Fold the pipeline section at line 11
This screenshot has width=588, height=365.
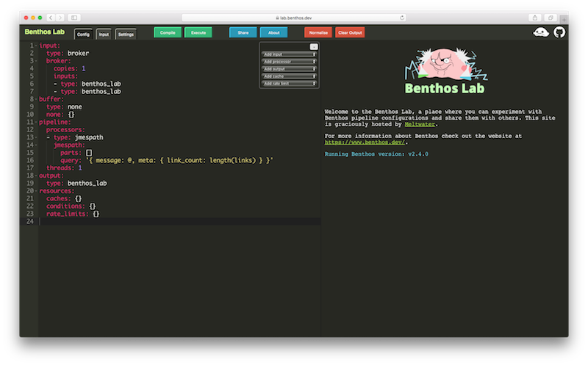click(36, 122)
